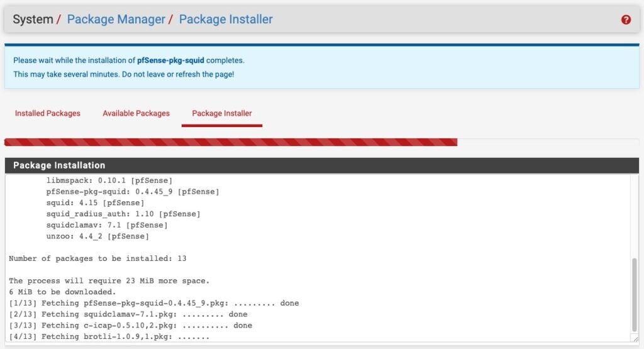This screenshot has height=349, width=644.
Task: Click the log textarea resize grip corner
Action: tap(635, 339)
